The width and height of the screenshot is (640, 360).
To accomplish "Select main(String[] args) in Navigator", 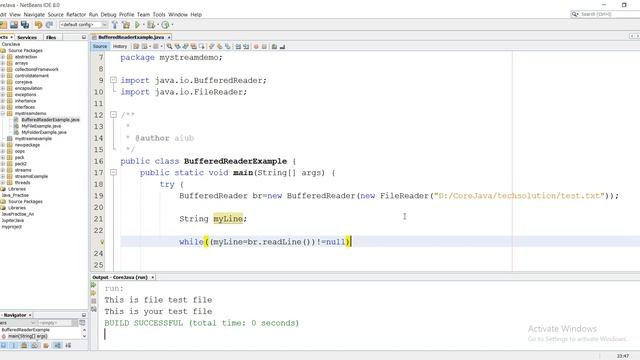I will click(x=28, y=336).
